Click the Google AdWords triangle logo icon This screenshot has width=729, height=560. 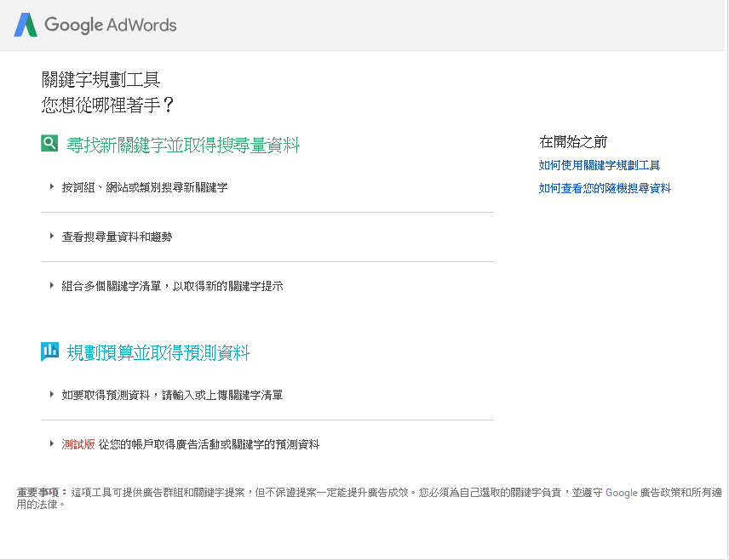(26, 25)
